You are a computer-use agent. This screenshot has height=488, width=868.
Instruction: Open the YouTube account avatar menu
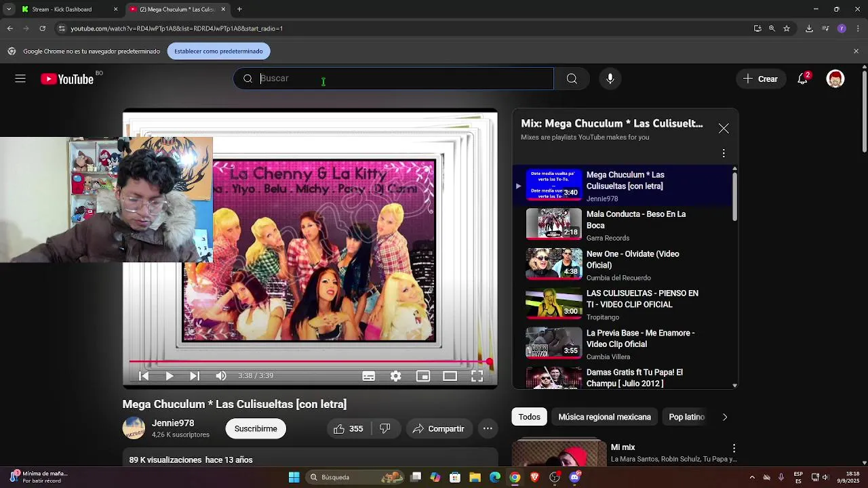(835, 79)
